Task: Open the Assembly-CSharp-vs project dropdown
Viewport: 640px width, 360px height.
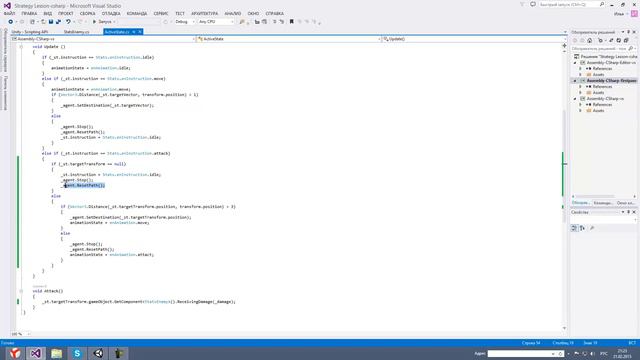Action: point(103,39)
